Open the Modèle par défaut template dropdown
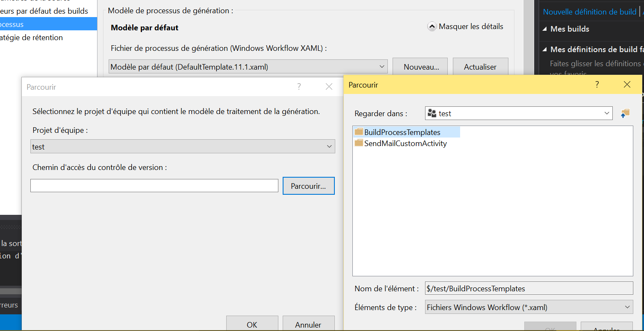 point(248,67)
